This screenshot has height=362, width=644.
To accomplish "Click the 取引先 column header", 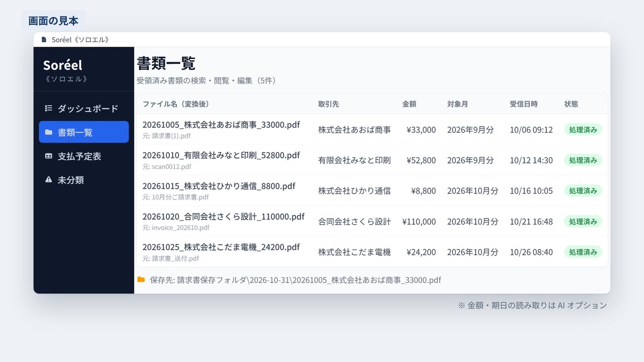I will pos(329,104).
